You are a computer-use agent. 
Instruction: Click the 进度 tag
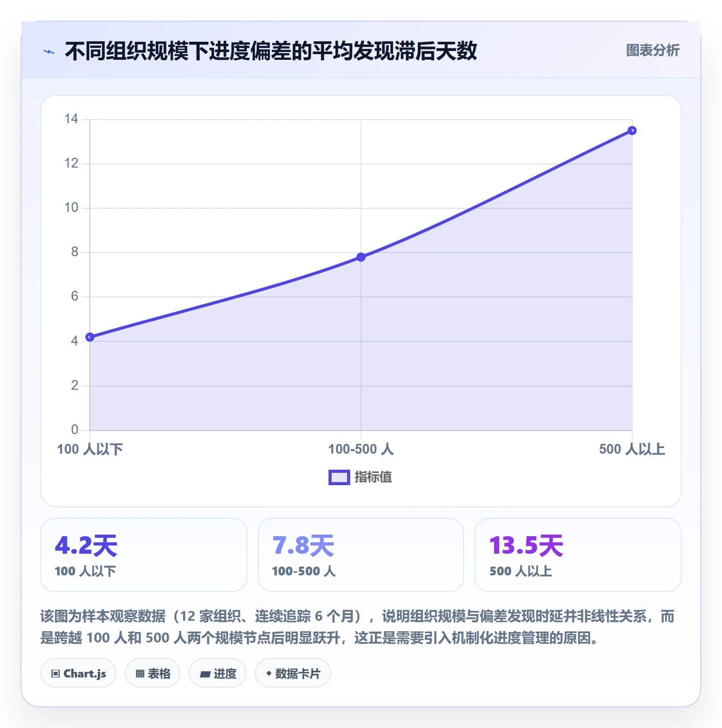(218, 673)
